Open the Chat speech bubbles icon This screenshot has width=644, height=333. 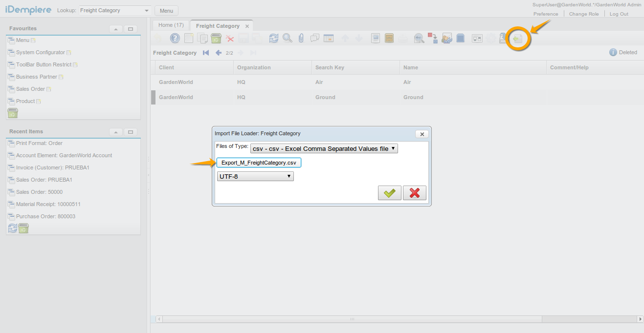315,38
